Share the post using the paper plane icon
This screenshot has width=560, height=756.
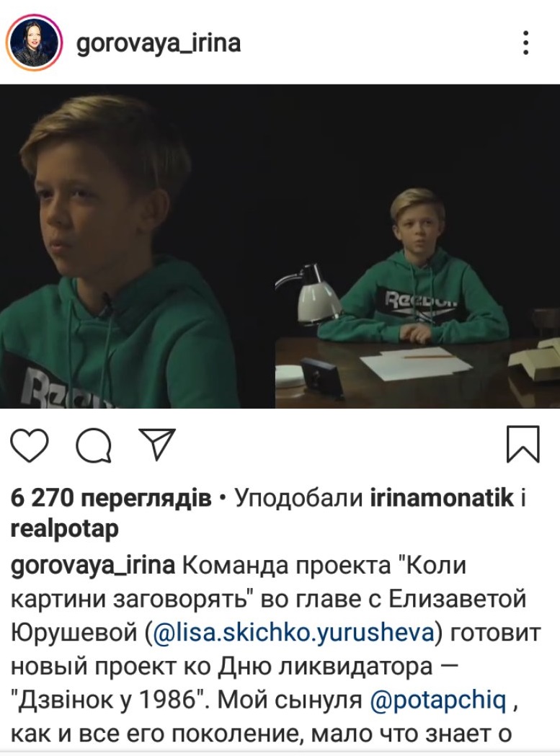[x=157, y=443]
